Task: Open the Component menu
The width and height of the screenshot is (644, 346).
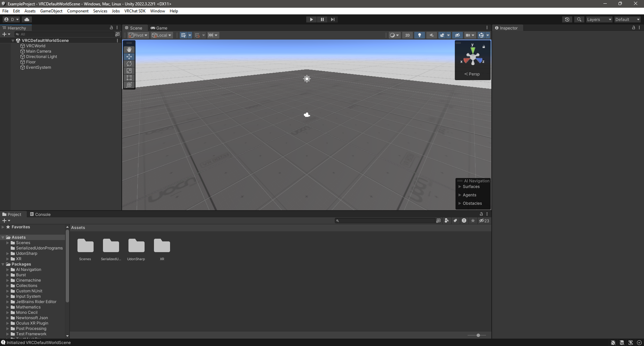Action: click(x=78, y=11)
